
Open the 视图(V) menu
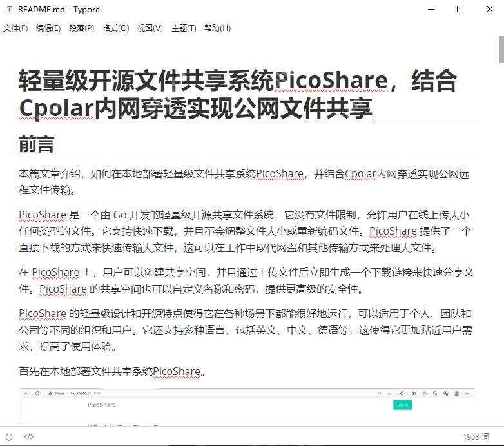(x=150, y=28)
